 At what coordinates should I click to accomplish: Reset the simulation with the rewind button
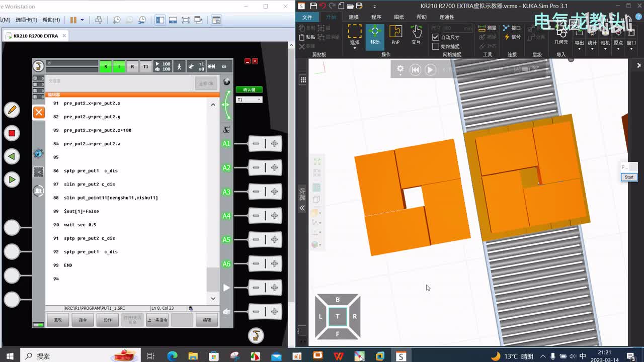pos(415,70)
